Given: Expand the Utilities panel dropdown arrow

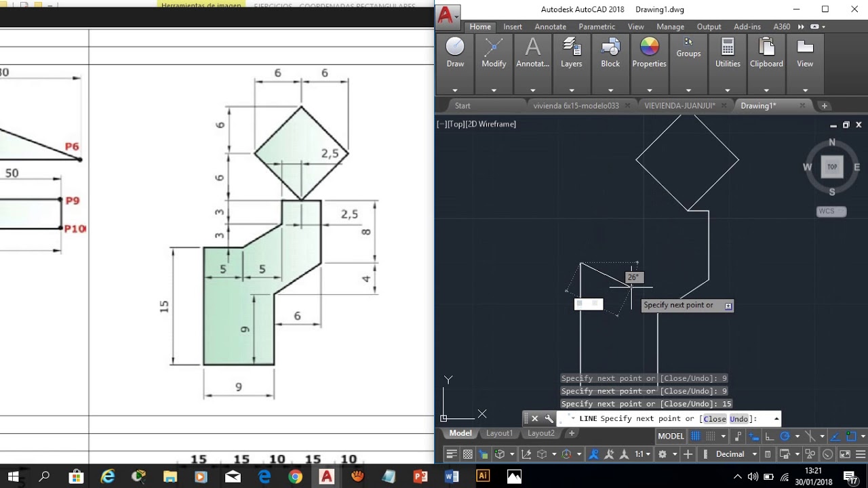Looking at the screenshot, I should (728, 90).
